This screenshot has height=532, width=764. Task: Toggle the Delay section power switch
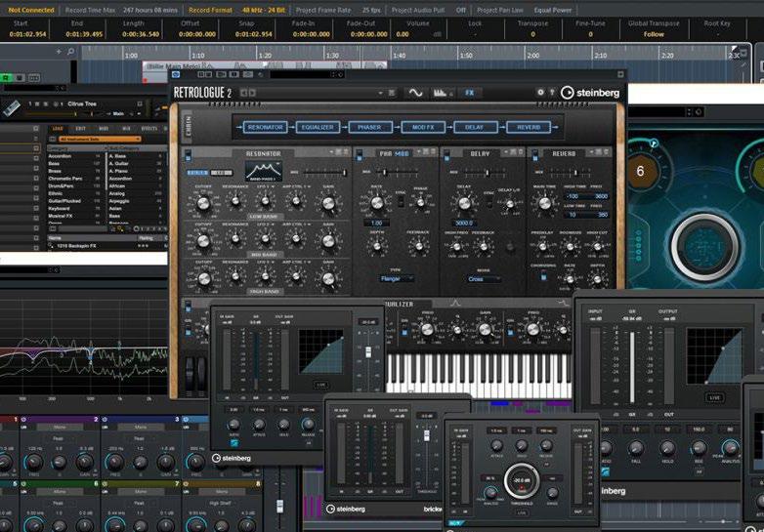coord(446,155)
